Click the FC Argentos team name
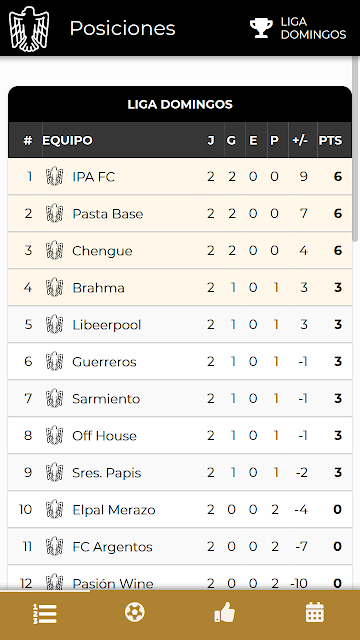Viewport: 360px width, 640px height. [x=112, y=547]
